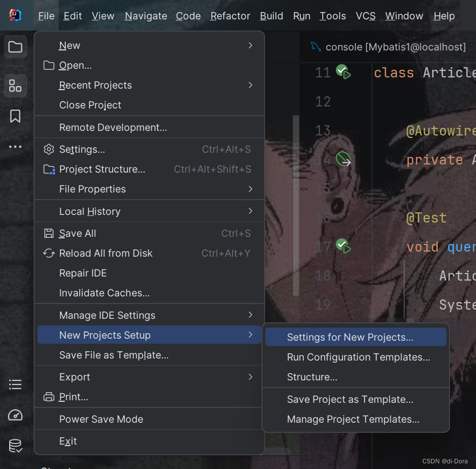The height and width of the screenshot is (469, 476).
Task: Open the Project tool window folder icon
Action: 15,47
